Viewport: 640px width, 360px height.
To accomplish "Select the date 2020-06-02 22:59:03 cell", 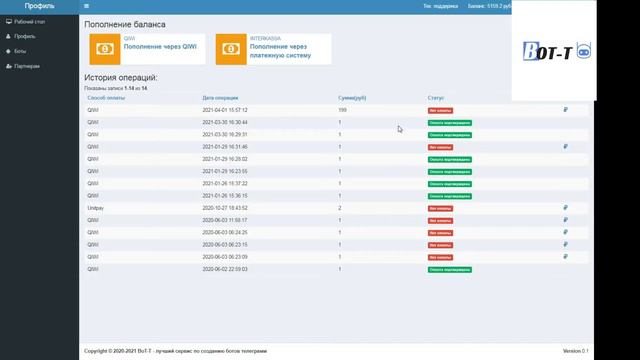I will point(225,269).
